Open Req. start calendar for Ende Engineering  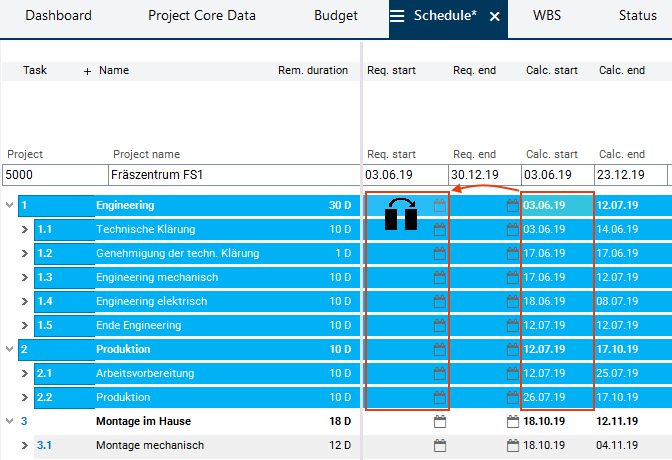pos(440,326)
